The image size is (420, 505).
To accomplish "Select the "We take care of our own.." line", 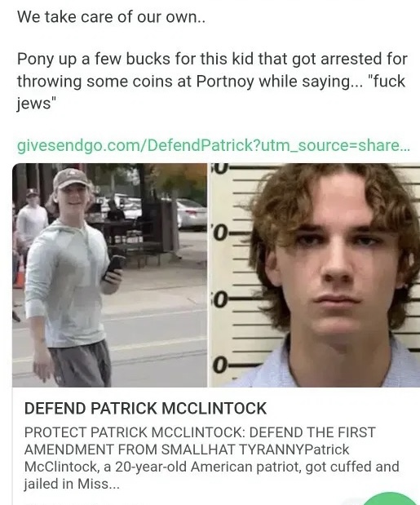I will tap(111, 16).
